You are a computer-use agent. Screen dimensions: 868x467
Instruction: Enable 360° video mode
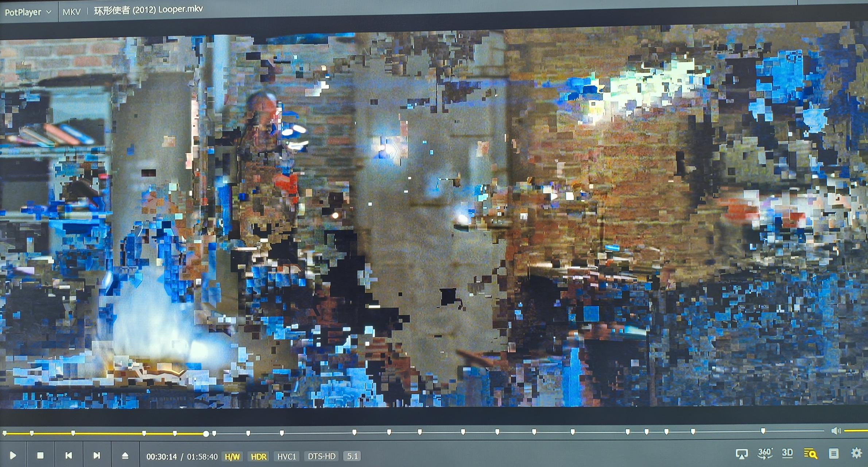(x=765, y=453)
